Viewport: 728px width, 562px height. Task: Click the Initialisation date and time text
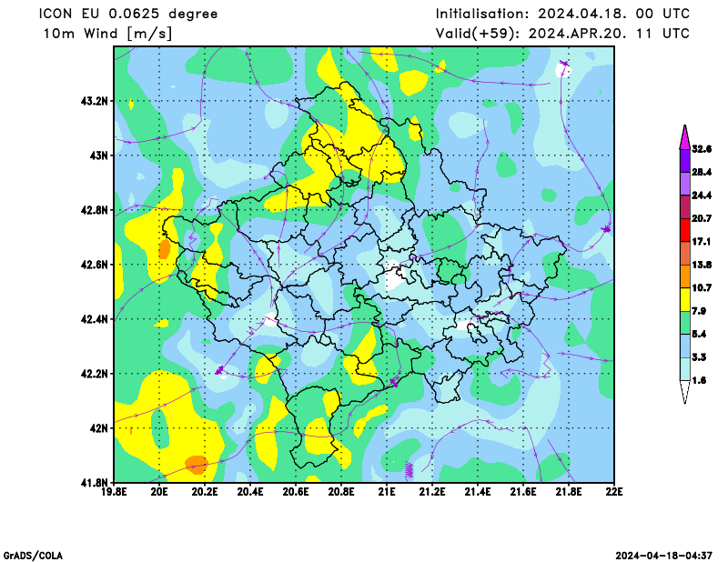pyautogui.click(x=562, y=14)
